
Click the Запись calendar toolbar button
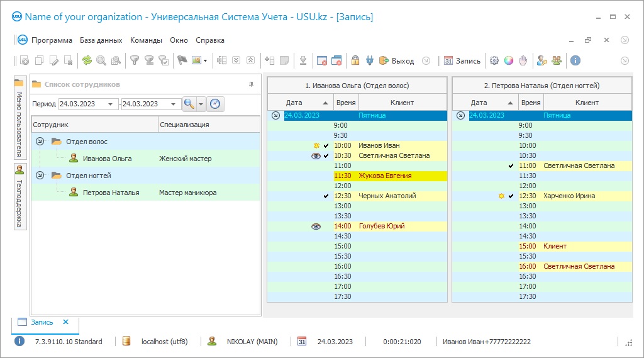[462, 61]
